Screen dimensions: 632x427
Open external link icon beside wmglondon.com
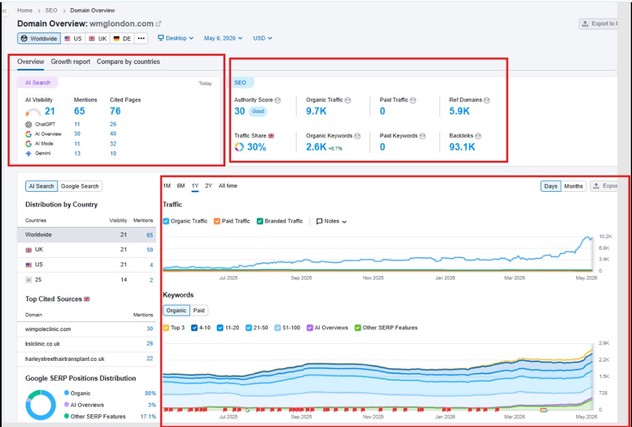coord(158,24)
